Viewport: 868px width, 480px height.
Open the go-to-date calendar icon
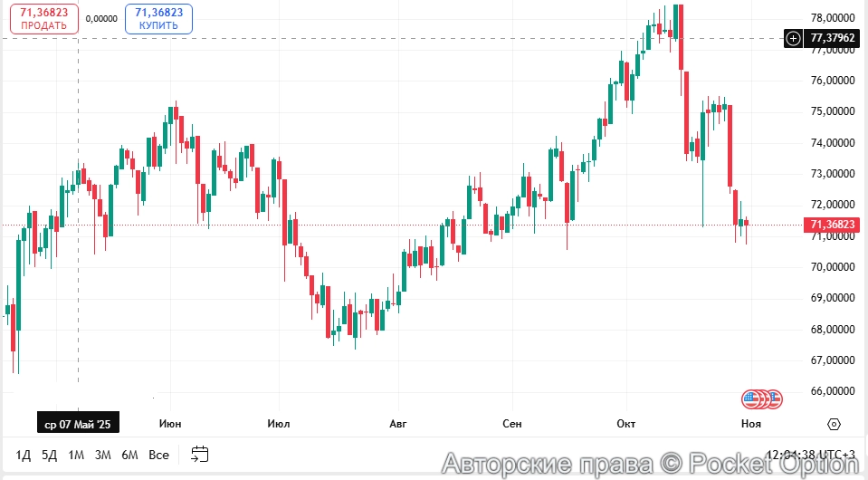[x=200, y=455]
